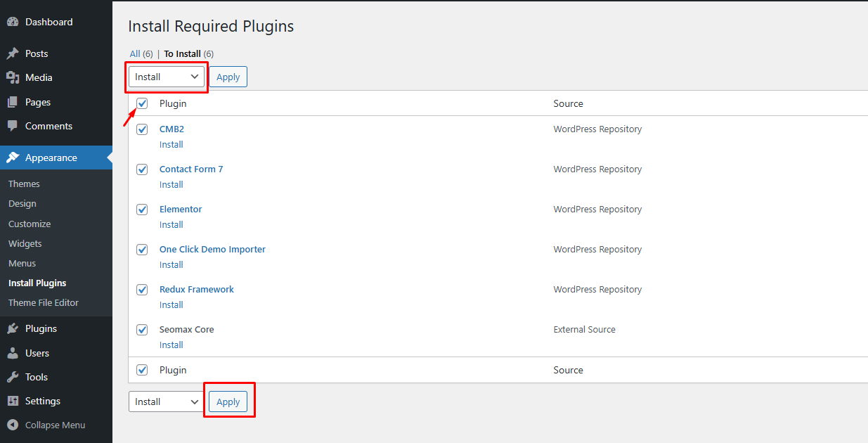Click the Source column header at top

click(x=568, y=103)
